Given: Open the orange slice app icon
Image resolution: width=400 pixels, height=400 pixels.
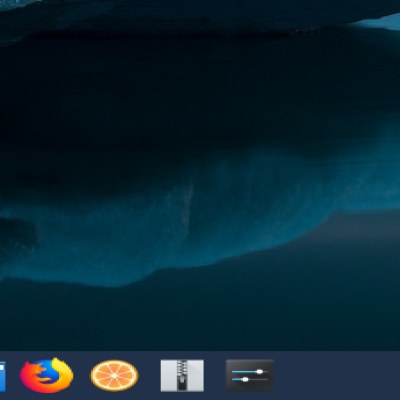Looking at the screenshot, I should (114, 375).
